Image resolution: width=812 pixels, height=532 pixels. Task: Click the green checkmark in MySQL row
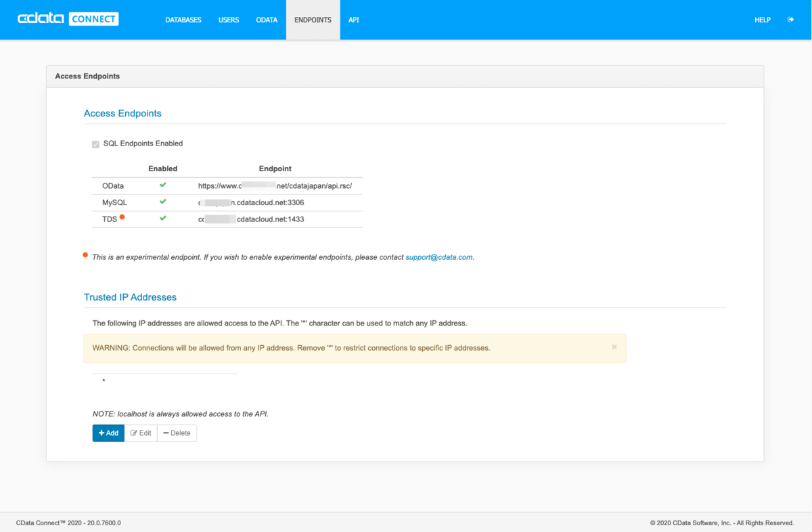point(162,202)
